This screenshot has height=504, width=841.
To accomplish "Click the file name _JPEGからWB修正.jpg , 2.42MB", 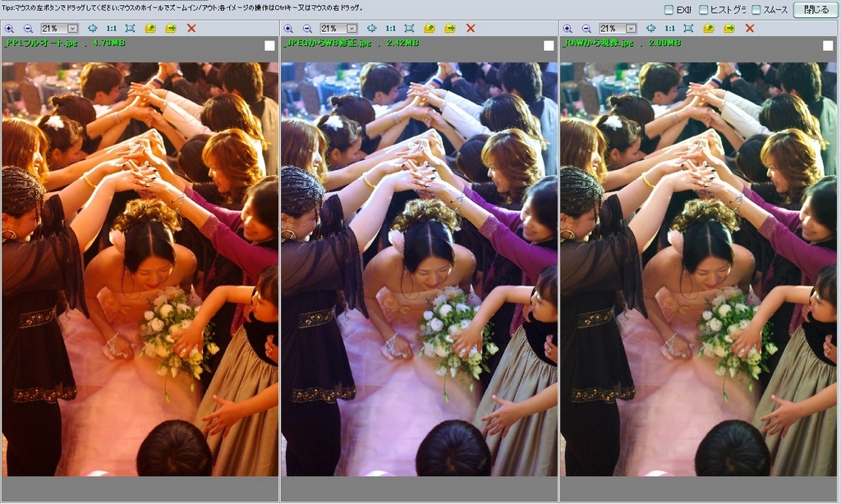I will [x=350, y=43].
